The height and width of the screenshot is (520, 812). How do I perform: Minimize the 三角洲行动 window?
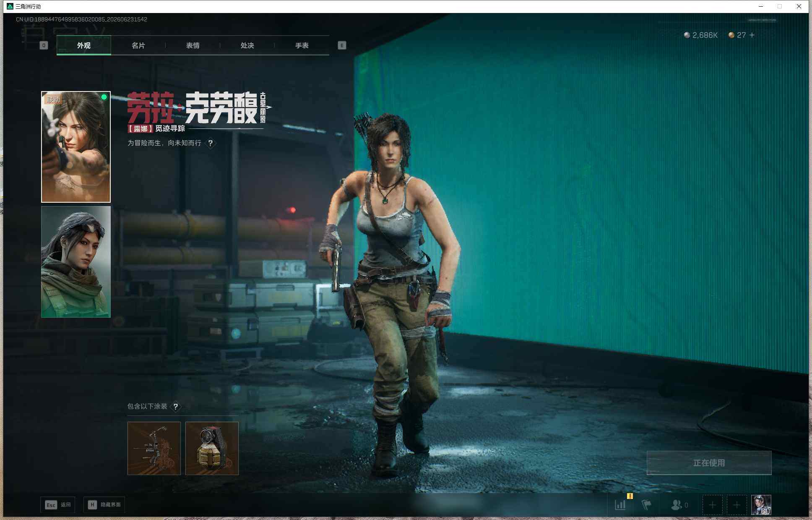coord(761,6)
